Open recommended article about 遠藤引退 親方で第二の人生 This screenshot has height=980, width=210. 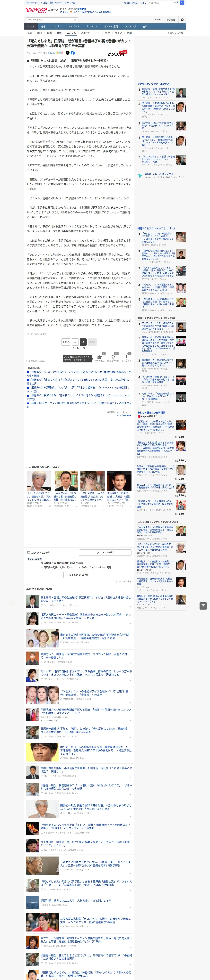[76, 901]
